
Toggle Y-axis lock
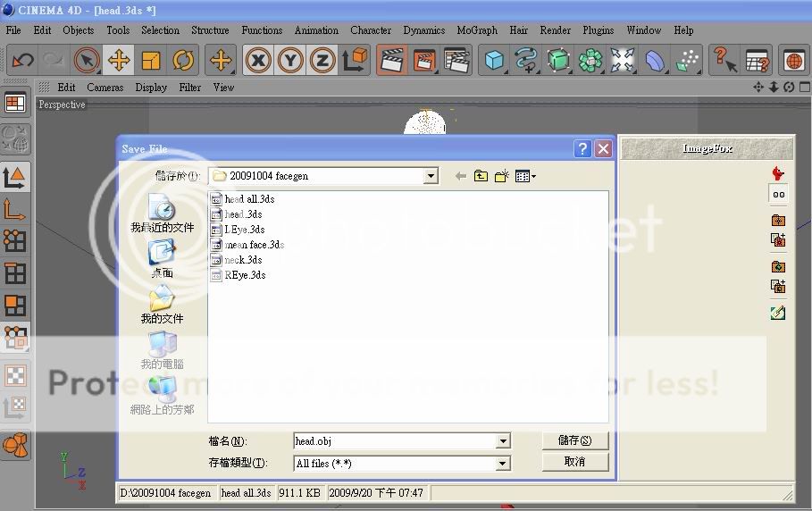point(290,61)
